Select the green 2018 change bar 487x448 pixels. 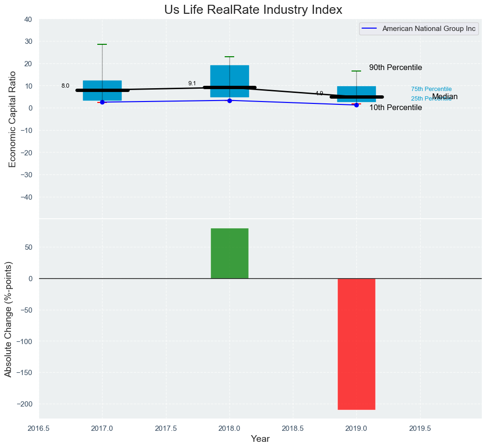tap(229, 253)
